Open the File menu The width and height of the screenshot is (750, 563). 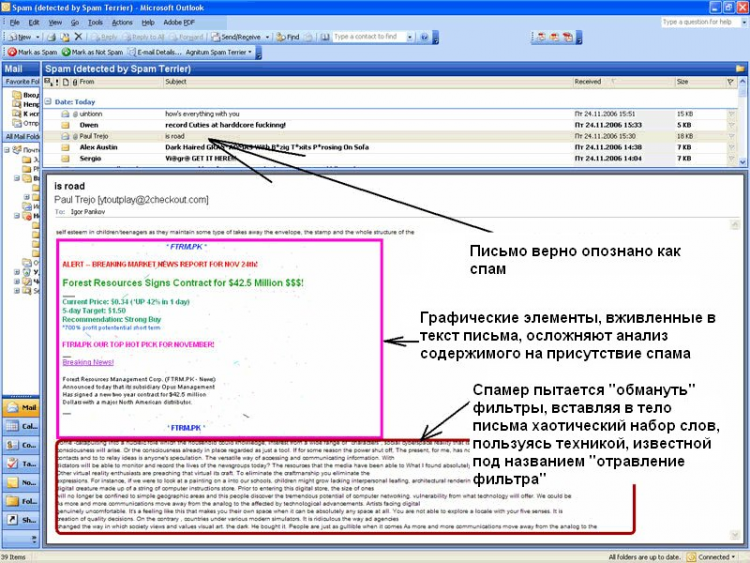[x=15, y=22]
